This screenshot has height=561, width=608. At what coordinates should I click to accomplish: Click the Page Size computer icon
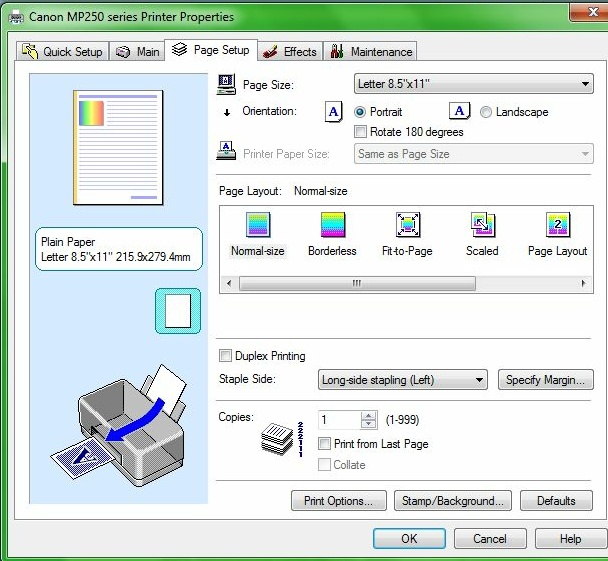click(x=226, y=84)
